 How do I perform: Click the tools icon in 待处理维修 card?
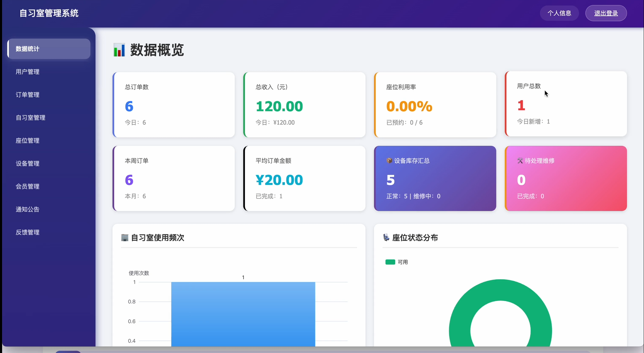(520, 160)
